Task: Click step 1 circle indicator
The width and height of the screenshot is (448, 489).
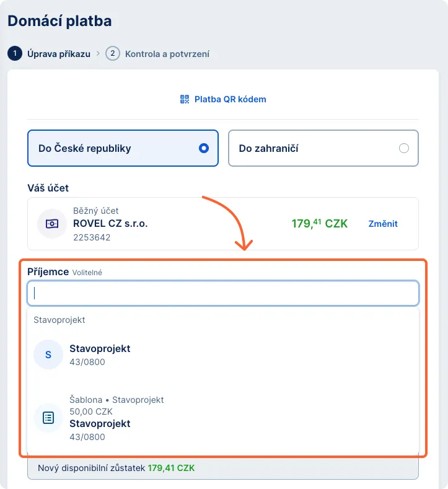Action: [14, 53]
